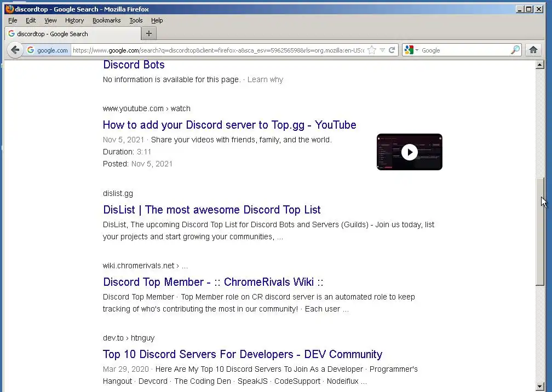Click the URL address field
Viewport: 552px width, 392px height.
(x=219, y=50)
